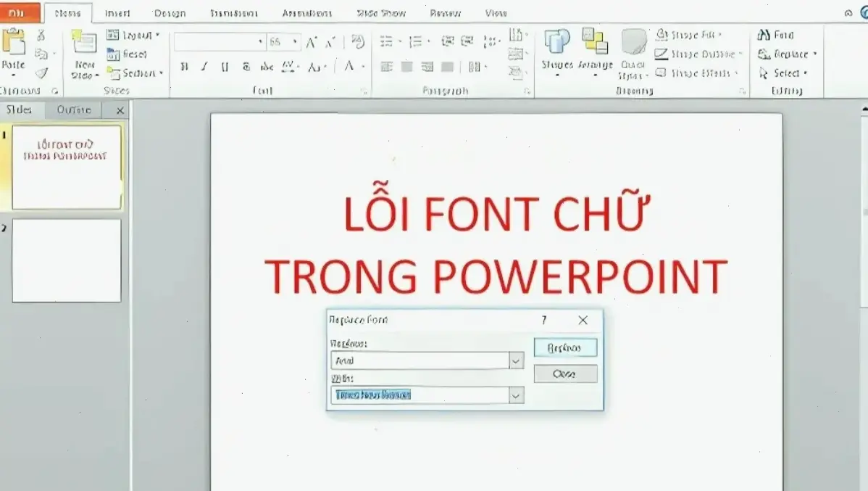The width and height of the screenshot is (868, 491).
Task: Open the Arrange menu
Action: (x=595, y=53)
